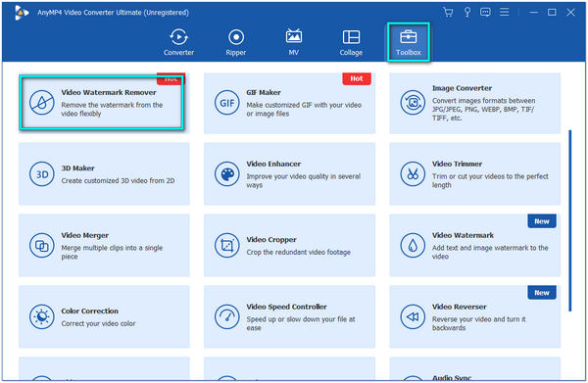
Task: Click the Video Watermark droplet icon
Action: tap(413, 246)
